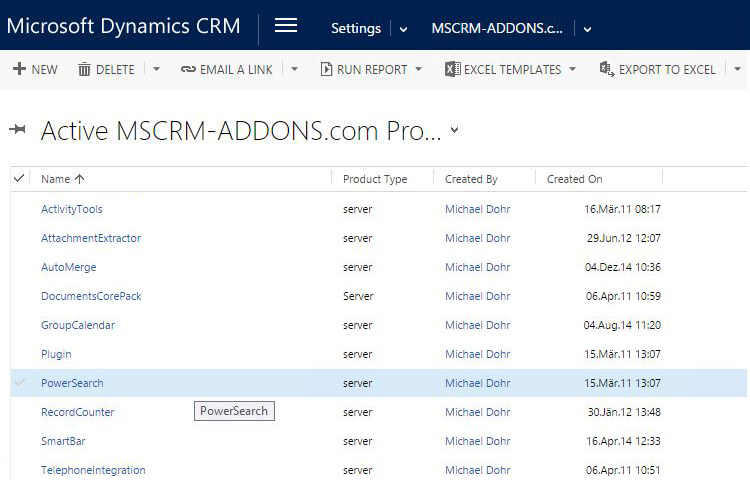750x488 pixels.
Task: Open Michael Dohr in the SmartBar row
Action: [x=477, y=441]
